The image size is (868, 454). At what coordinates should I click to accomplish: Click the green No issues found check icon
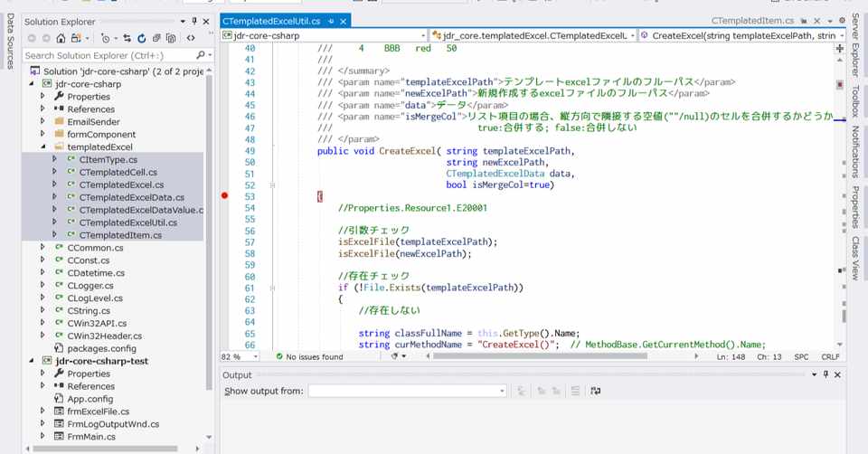279,356
